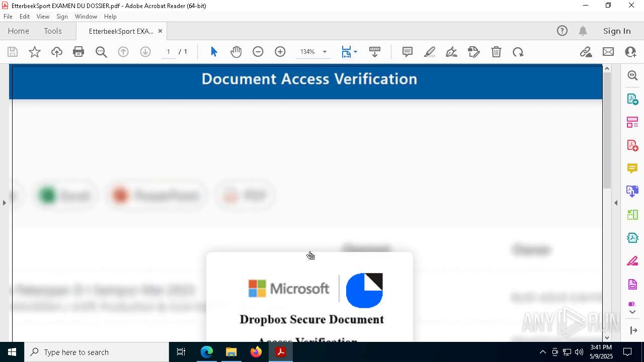This screenshot has width=644, height=362.
Task: Go to the next page with the down arrow
Action: 145,52
